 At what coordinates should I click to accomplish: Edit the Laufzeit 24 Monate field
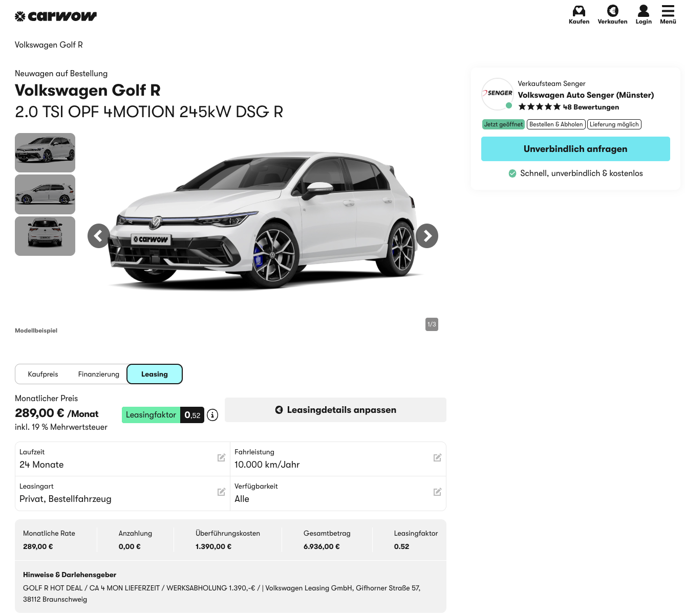click(x=221, y=458)
